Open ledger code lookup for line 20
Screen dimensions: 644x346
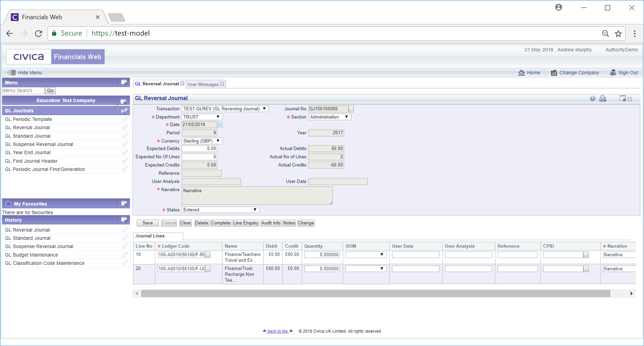[208, 269]
